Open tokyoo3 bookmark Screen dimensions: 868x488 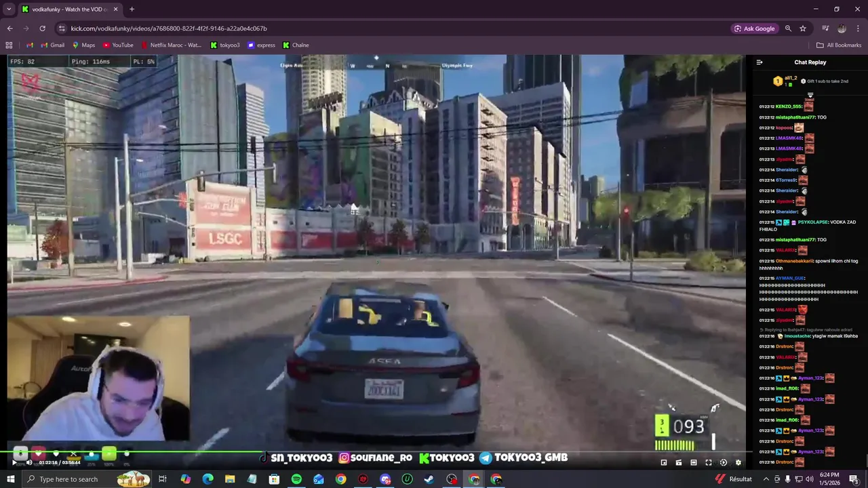[x=224, y=45]
